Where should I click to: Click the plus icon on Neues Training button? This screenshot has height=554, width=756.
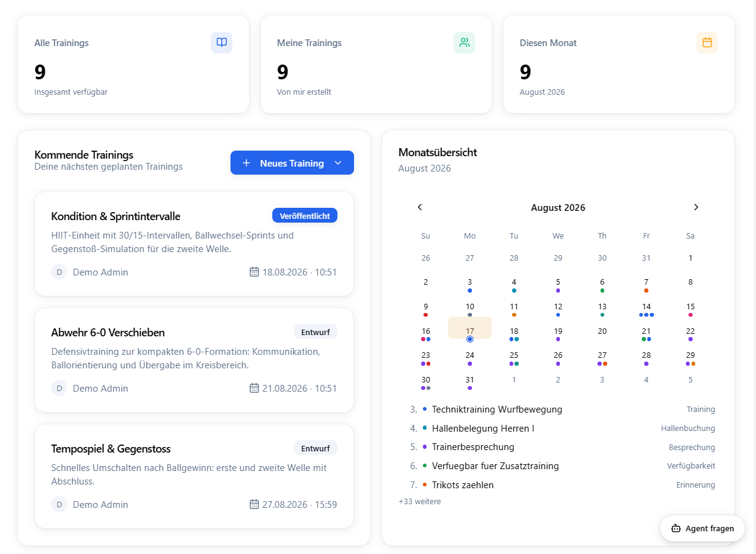[246, 163]
